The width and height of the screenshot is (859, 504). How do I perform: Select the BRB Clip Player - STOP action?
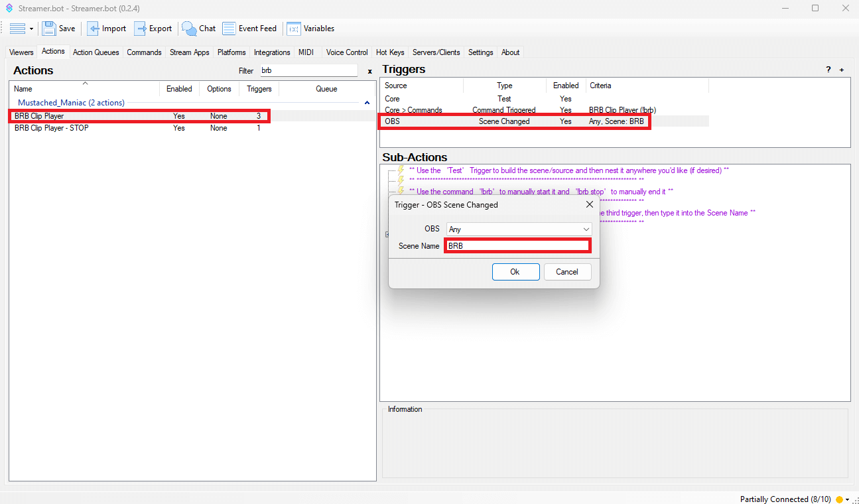52,128
